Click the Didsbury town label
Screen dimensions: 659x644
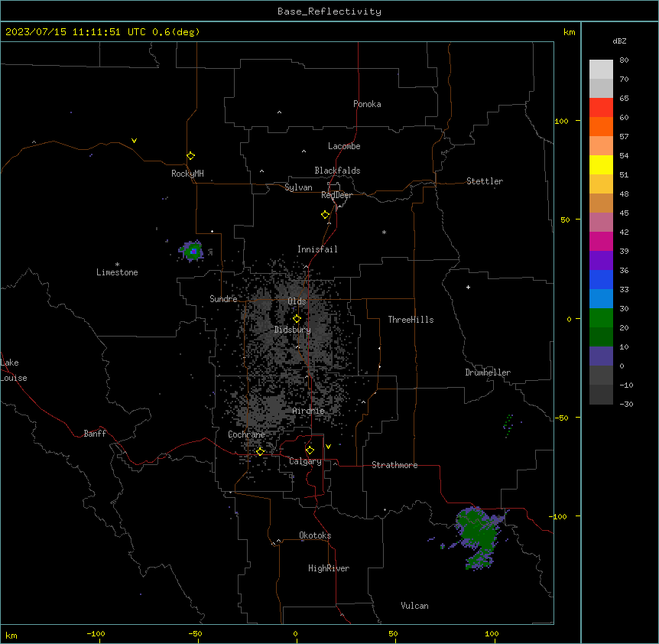pyautogui.click(x=293, y=330)
